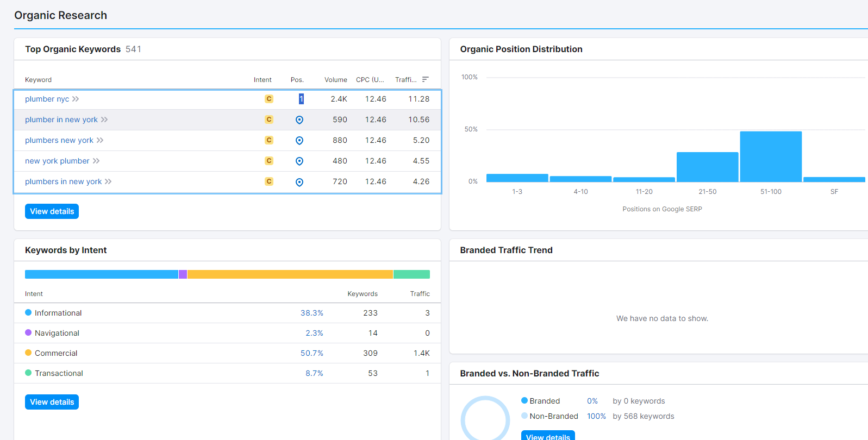Click the 50.7% Commercial percentage link
This screenshot has height=440, width=868.
pyautogui.click(x=312, y=353)
